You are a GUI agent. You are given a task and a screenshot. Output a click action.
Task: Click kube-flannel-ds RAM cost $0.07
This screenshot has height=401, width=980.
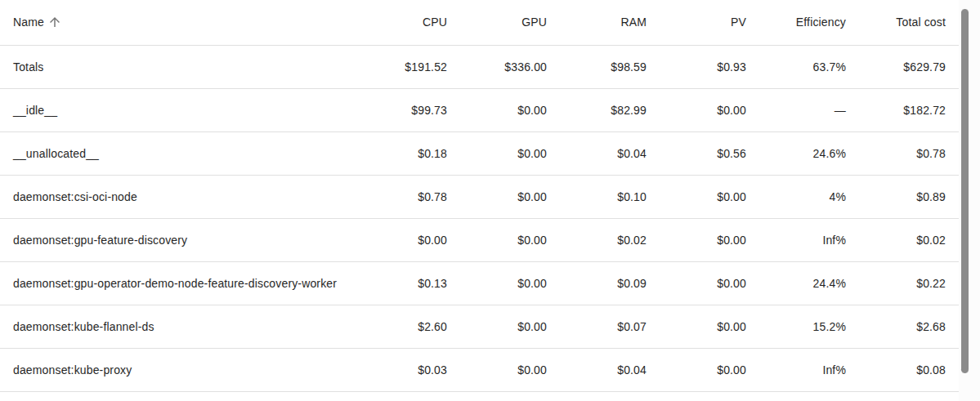632,327
